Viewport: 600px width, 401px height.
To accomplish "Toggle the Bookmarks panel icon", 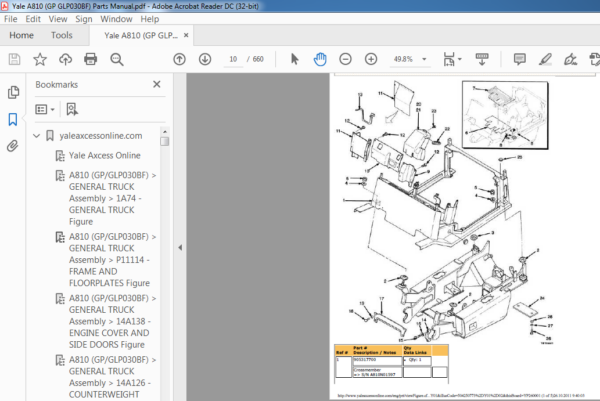I will [13, 119].
